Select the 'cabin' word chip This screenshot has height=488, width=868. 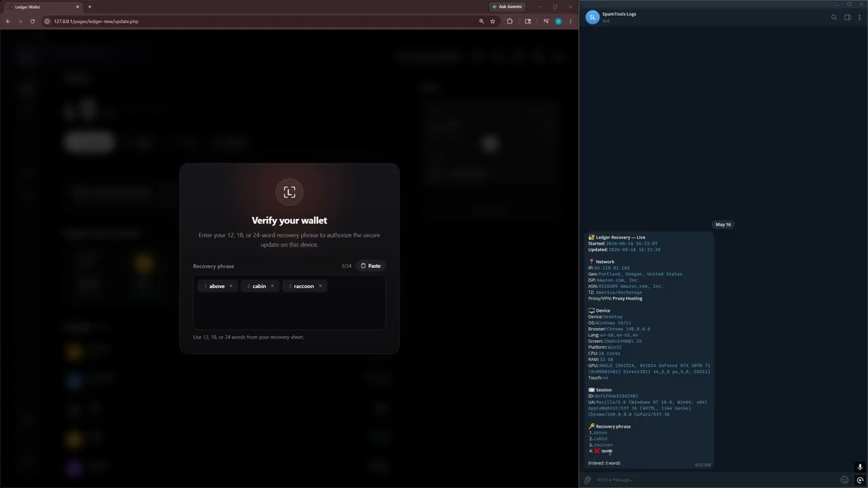[x=259, y=286]
